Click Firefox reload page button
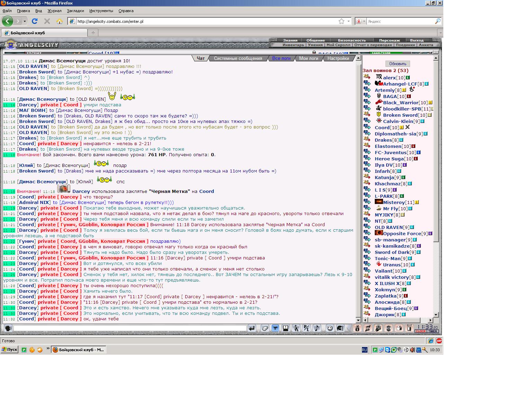Screen dimensions: 532x399 coord(35,21)
